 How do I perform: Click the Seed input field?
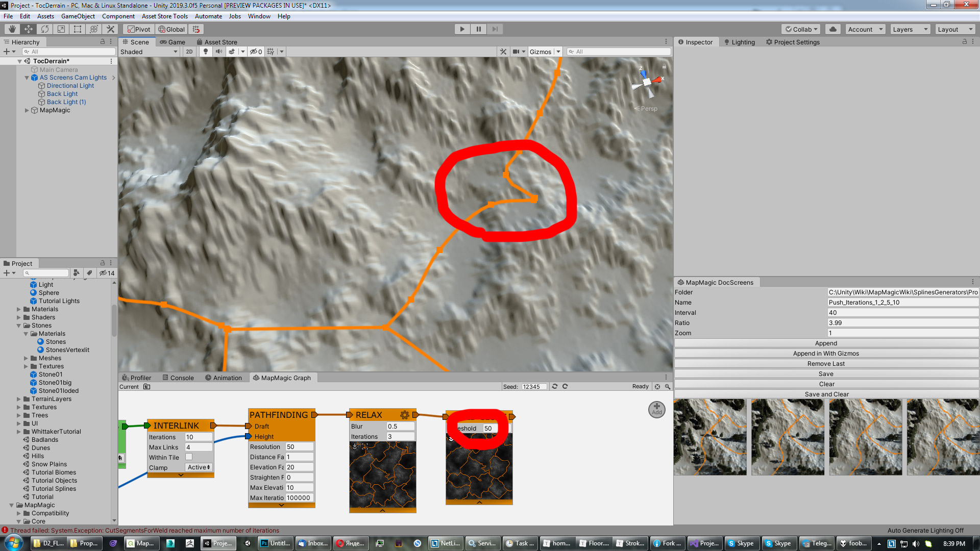click(534, 387)
